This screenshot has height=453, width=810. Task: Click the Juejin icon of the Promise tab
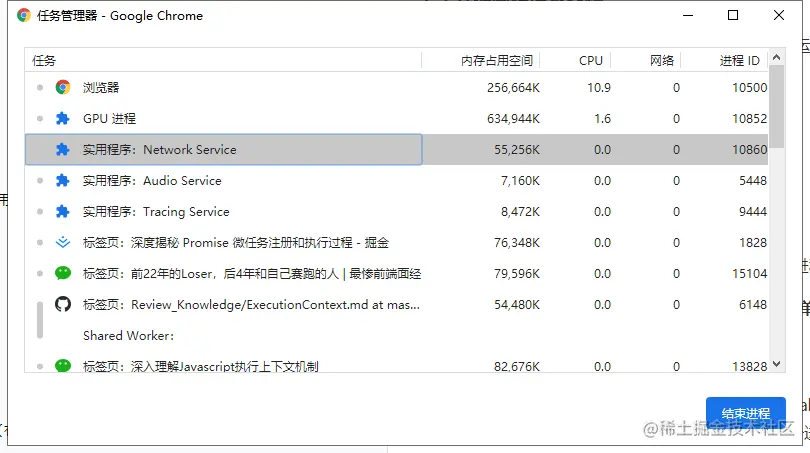(x=62, y=243)
